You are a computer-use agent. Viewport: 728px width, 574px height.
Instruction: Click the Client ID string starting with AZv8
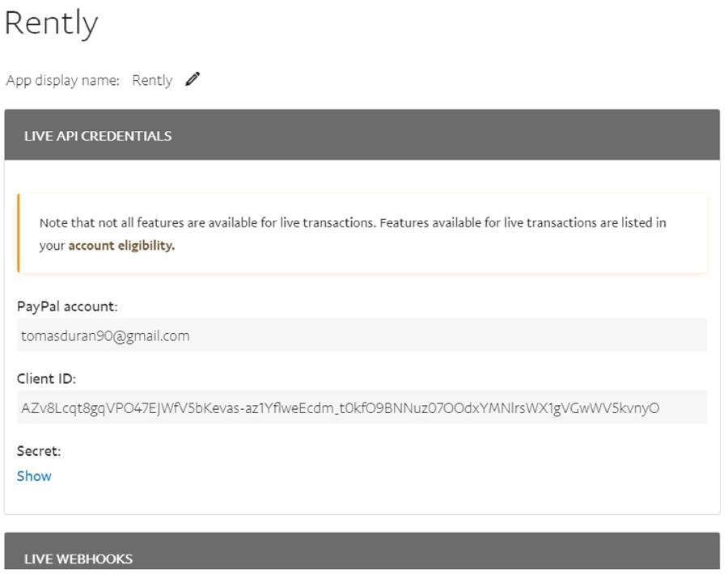(x=340, y=408)
